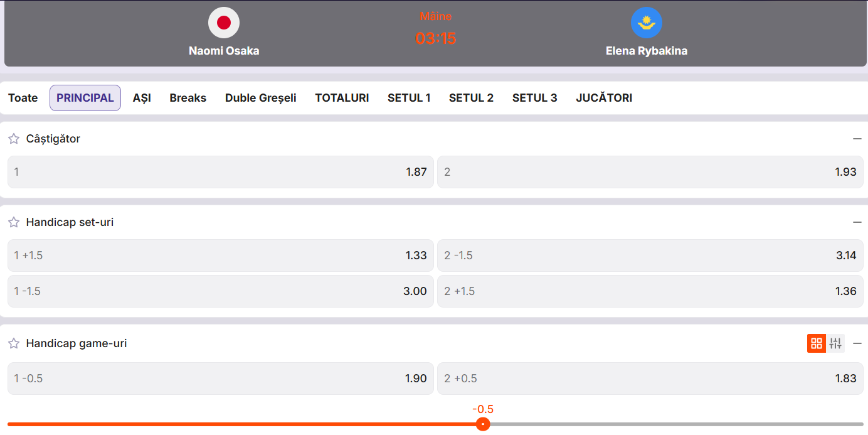Click the match time 03:15
Image resolution: width=868 pixels, height=435 pixels.
[436, 38]
